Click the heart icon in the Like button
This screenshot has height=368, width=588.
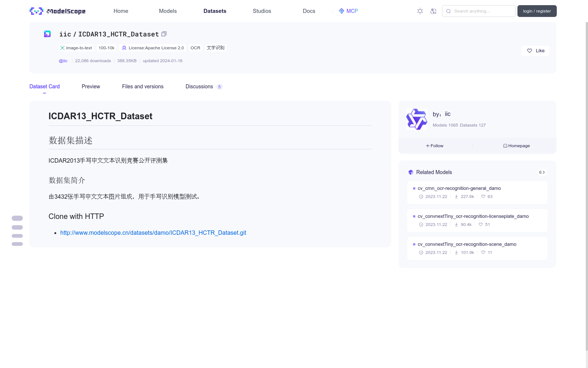click(x=530, y=51)
